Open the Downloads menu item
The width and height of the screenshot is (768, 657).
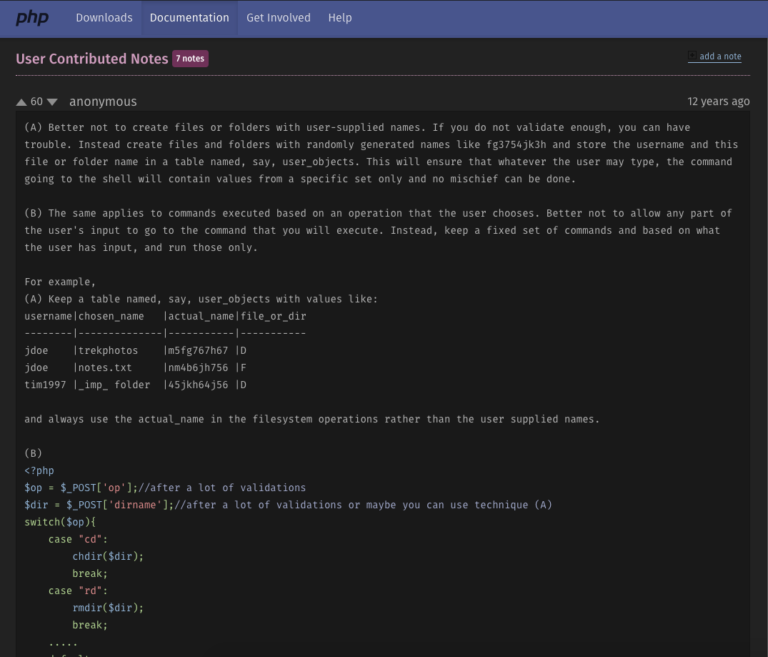[104, 18]
